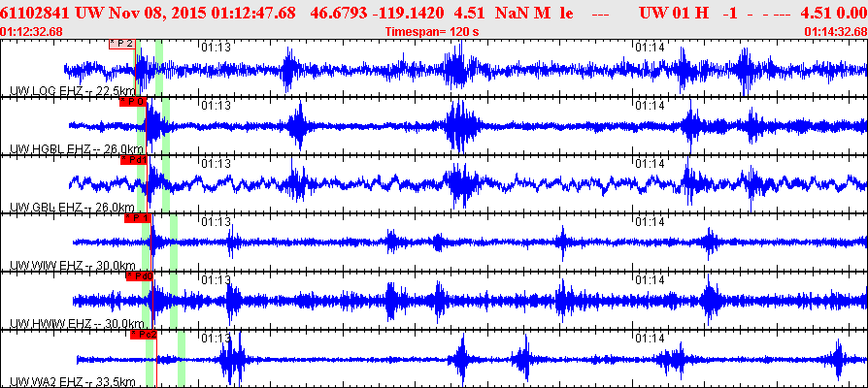Click the end time 01:14:32.68 label
The image size is (868, 388).
click(x=836, y=31)
